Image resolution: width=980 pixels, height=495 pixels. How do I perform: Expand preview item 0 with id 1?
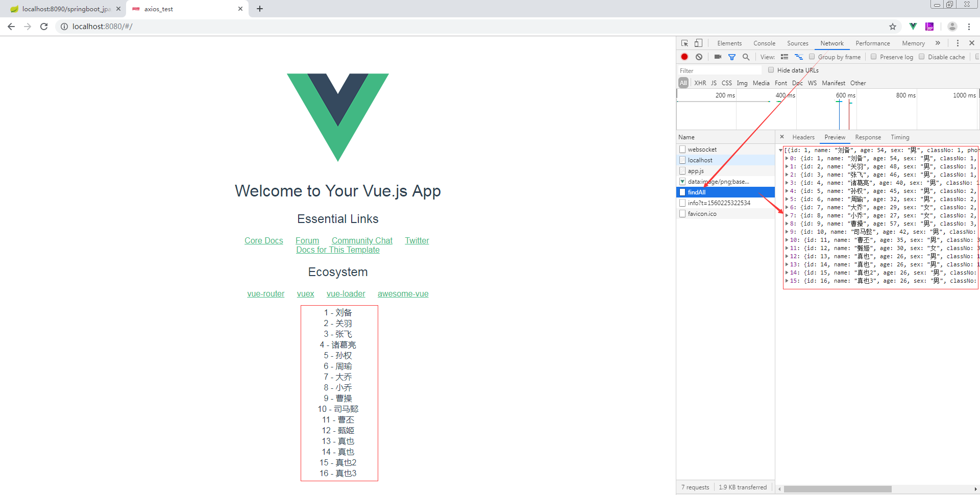(x=787, y=159)
